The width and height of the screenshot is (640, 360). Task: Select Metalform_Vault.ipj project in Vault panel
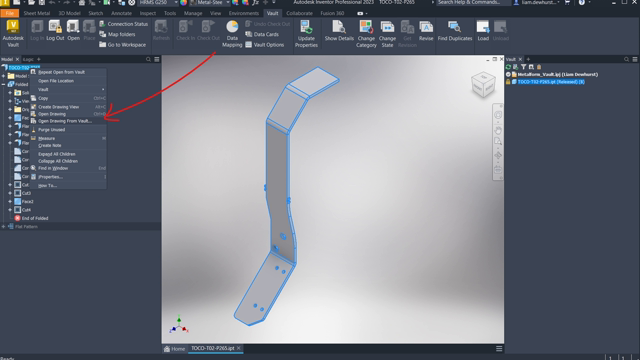[552, 74]
